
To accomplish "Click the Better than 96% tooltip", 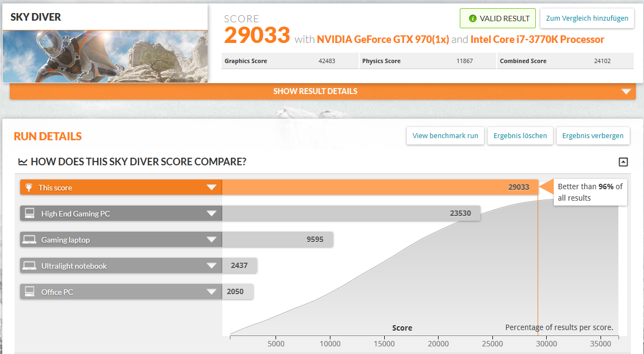I will point(590,192).
